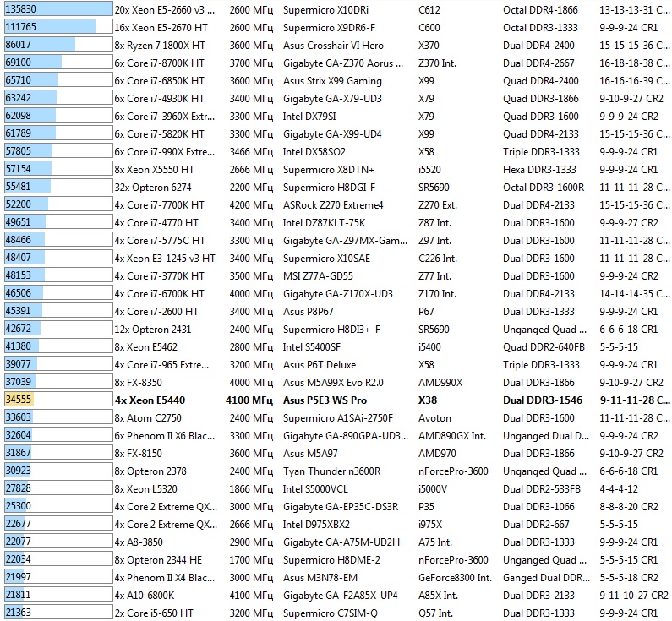Select the GeForce8300 Int. chipset cell
672x621 pixels.
pyautogui.click(x=455, y=578)
